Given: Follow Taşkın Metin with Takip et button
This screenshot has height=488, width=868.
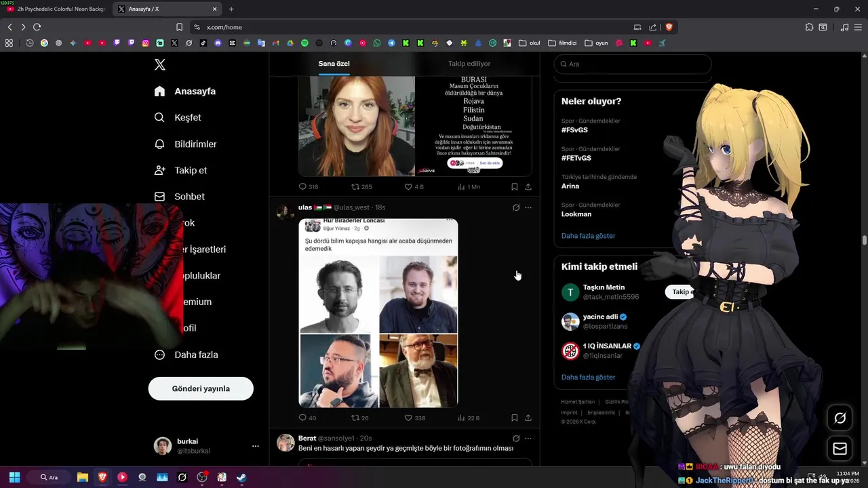Looking at the screenshot, I should (x=680, y=291).
